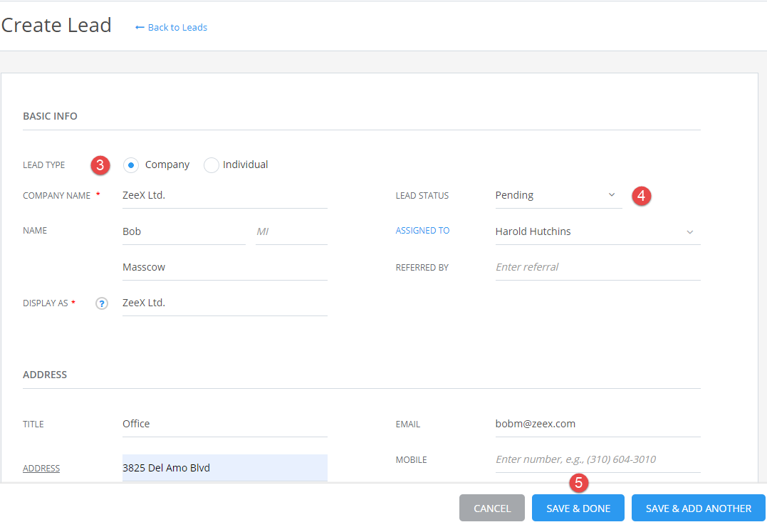Image resolution: width=767 pixels, height=532 pixels.
Task: Select the Company lead type radio button
Action: coord(130,165)
